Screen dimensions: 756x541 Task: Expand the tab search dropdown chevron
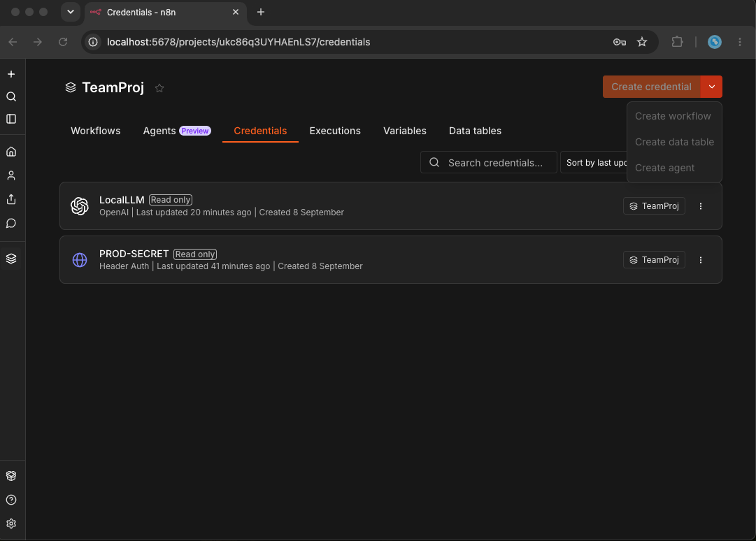coord(71,12)
